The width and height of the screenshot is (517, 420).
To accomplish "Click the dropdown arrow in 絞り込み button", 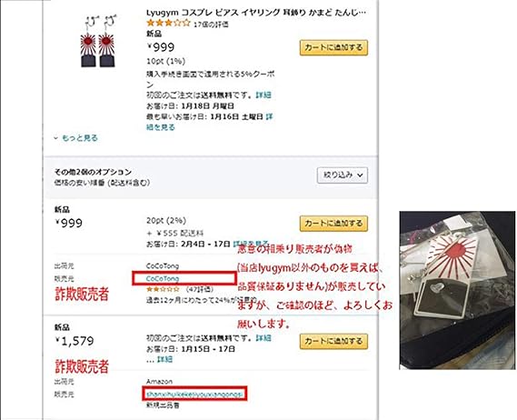I will click(x=360, y=175).
